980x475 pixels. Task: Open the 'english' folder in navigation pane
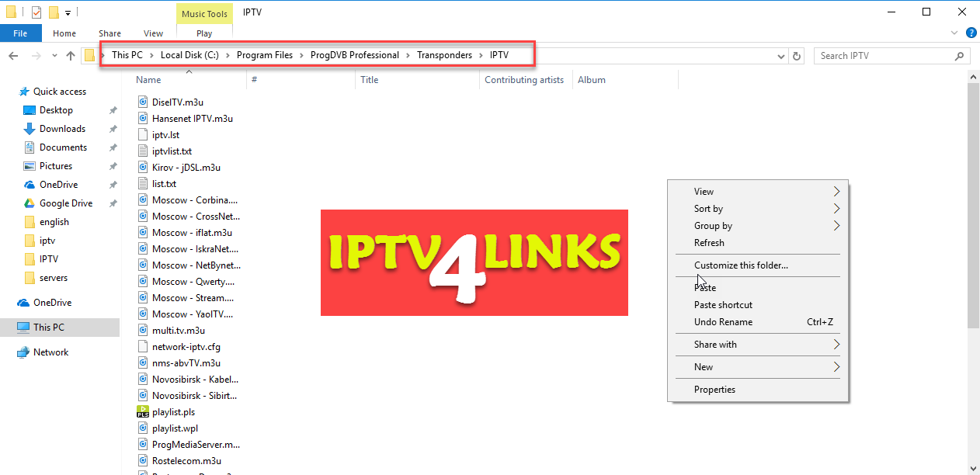(x=54, y=222)
